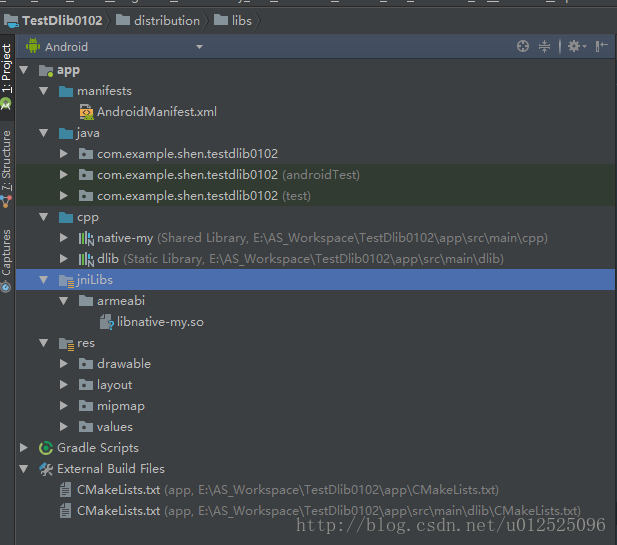Image resolution: width=617 pixels, height=545 pixels.
Task: Collapse the manifests folder
Action: coord(44,91)
